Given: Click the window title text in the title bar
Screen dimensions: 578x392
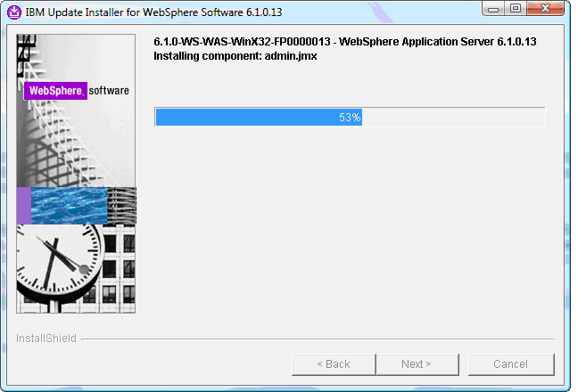Looking at the screenshot, I should point(153,12).
